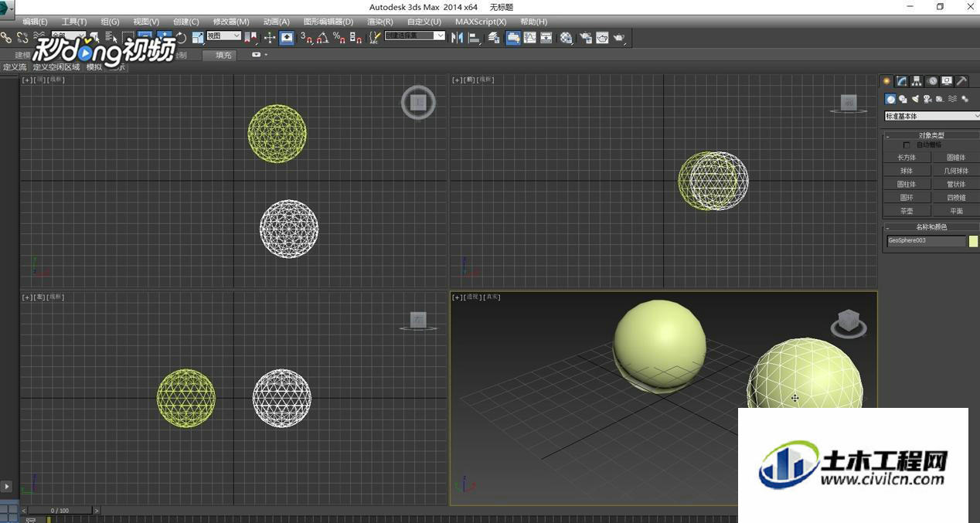Viewport: 980px width, 523px height.
Task: Toggle the 3D Snaps button
Action: click(x=306, y=37)
